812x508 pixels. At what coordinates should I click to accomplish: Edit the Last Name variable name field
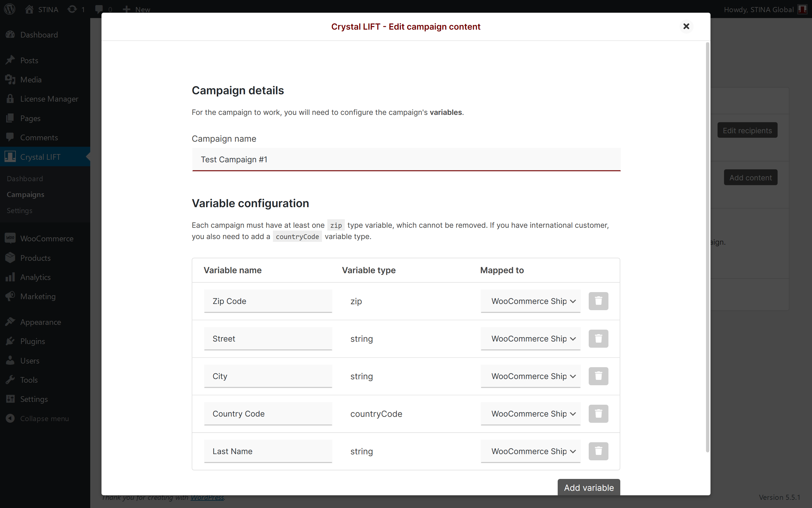pyautogui.click(x=268, y=451)
